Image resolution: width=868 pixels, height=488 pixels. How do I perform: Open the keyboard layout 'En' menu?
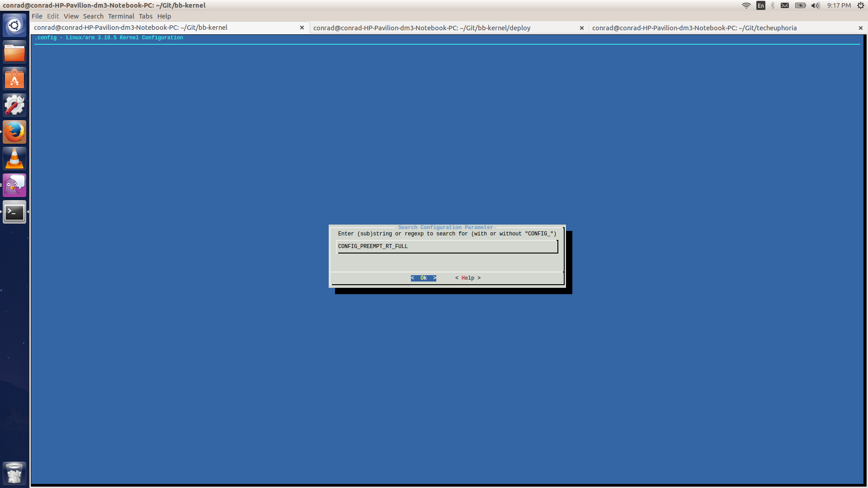760,5
